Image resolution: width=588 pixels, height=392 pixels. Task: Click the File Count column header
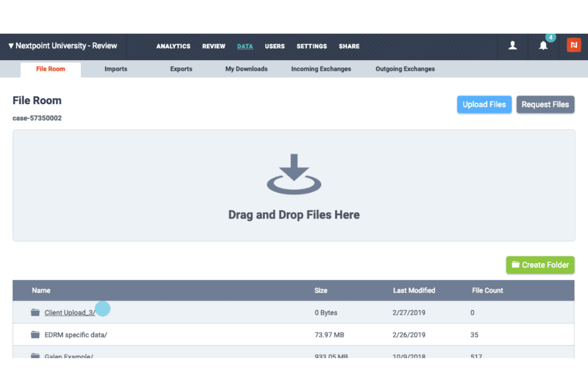[x=487, y=290]
